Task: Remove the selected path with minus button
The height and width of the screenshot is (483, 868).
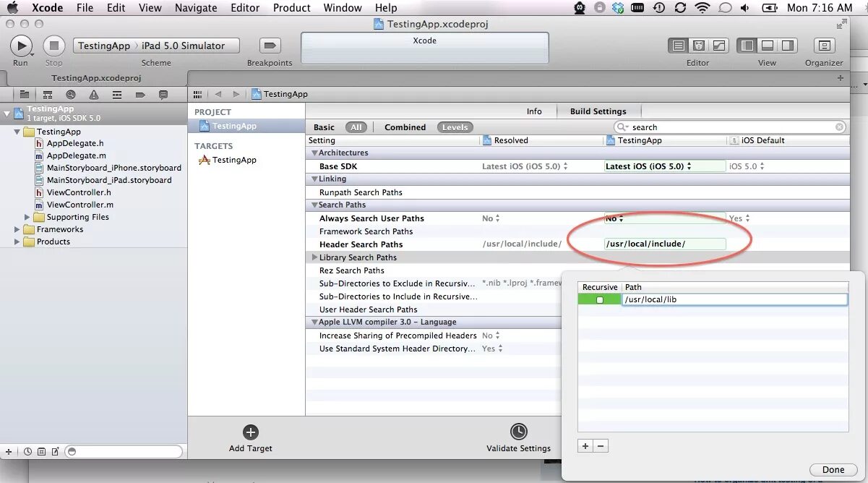Action: point(601,446)
